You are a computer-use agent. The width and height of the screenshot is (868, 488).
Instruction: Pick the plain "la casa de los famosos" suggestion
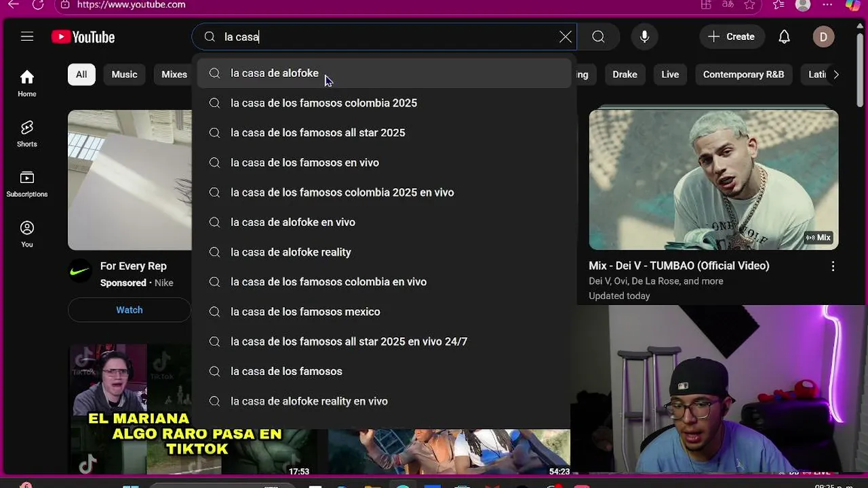coord(384,371)
